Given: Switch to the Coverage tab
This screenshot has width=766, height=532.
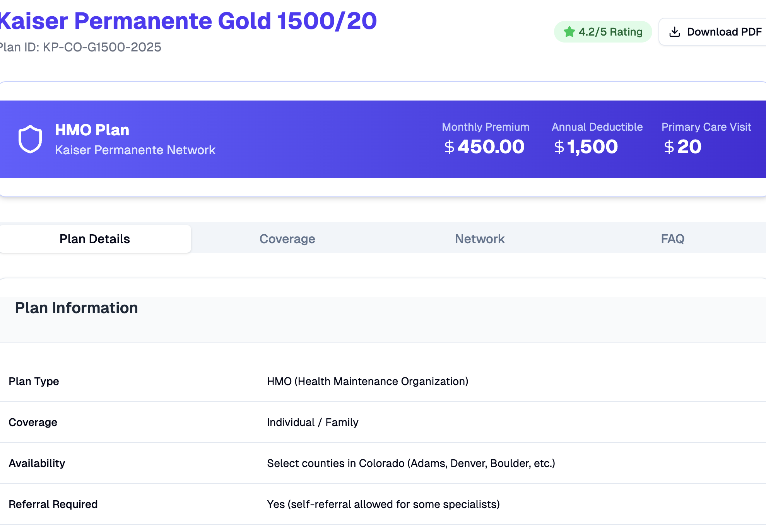Looking at the screenshot, I should tap(287, 239).
